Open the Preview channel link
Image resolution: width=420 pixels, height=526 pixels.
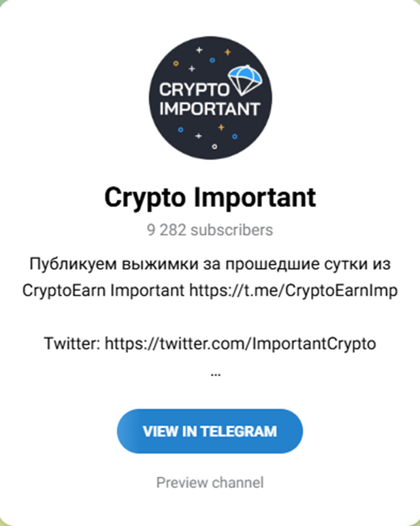coord(210,482)
